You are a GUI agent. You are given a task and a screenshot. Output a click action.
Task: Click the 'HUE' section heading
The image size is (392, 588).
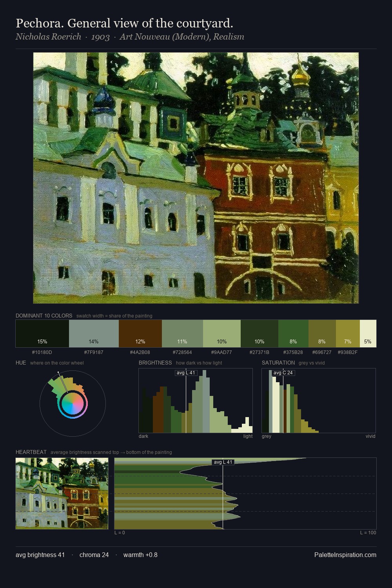(x=21, y=363)
